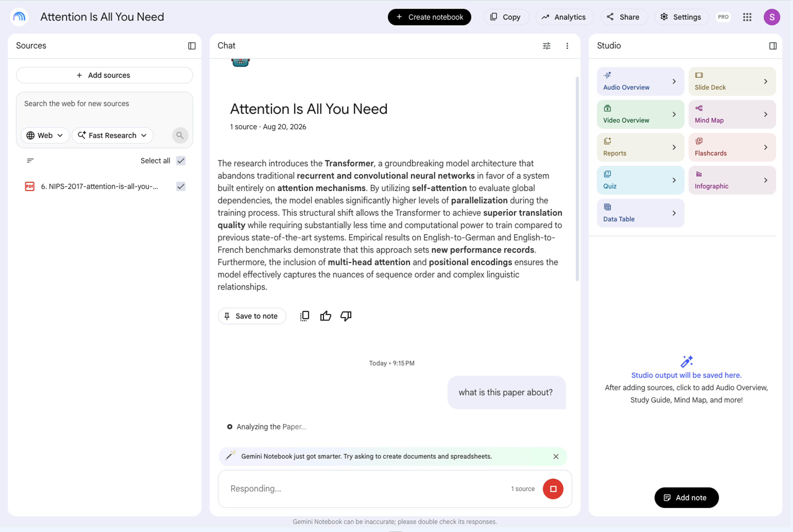Click the '1 source' count in input box
This screenshot has height=532, width=793.
(x=523, y=489)
